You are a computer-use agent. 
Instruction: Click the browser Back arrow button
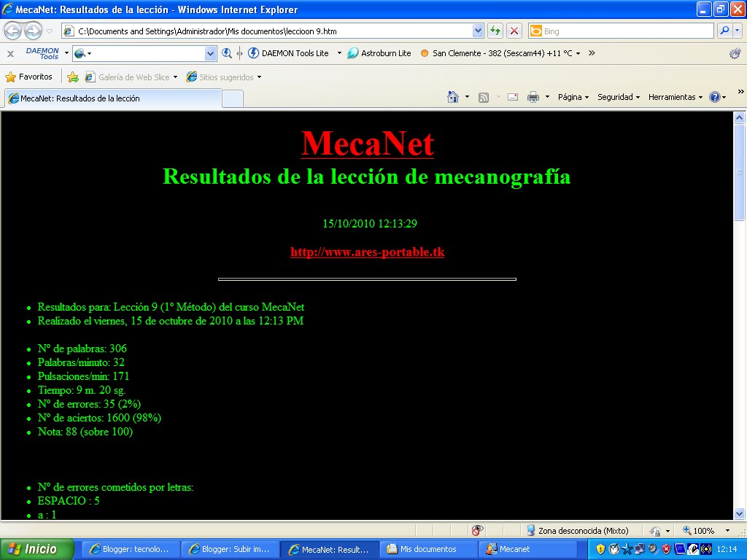(13, 31)
